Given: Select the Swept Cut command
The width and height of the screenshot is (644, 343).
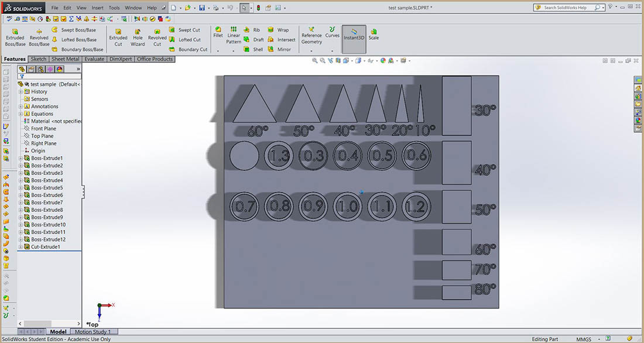Looking at the screenshot, I should pyautogui.click(x=184, y=30).
